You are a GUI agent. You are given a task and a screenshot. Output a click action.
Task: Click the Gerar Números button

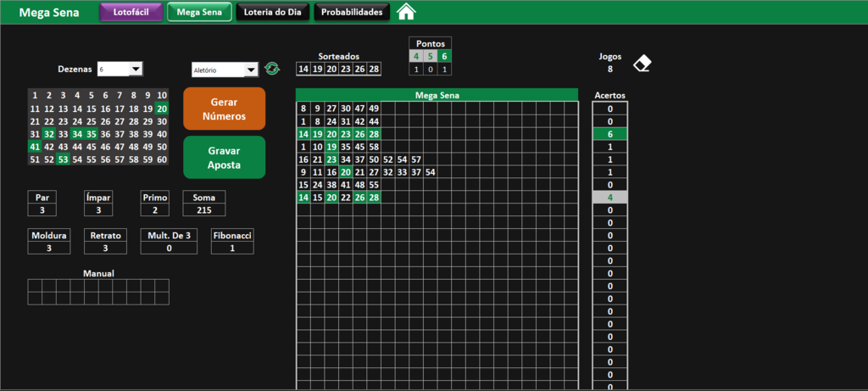click(x=224, y=109)
